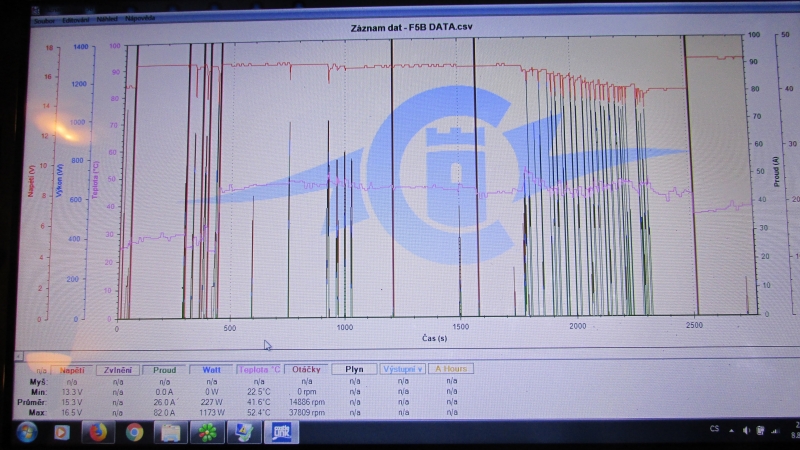This screenshot has height=450, width=800.
Task: Click the A Hours series button
Action: click(x=450, y=369)
